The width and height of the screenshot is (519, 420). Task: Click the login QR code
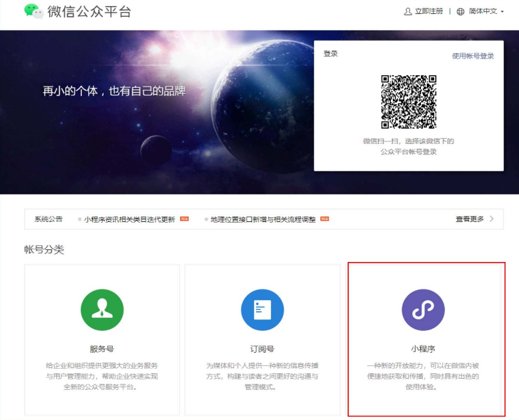409,102
